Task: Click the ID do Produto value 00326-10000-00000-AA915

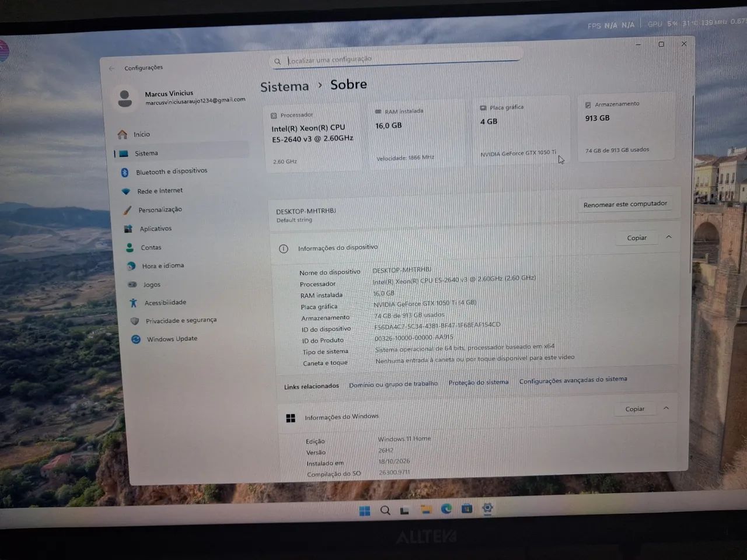Action: click(x=414, y=338)
